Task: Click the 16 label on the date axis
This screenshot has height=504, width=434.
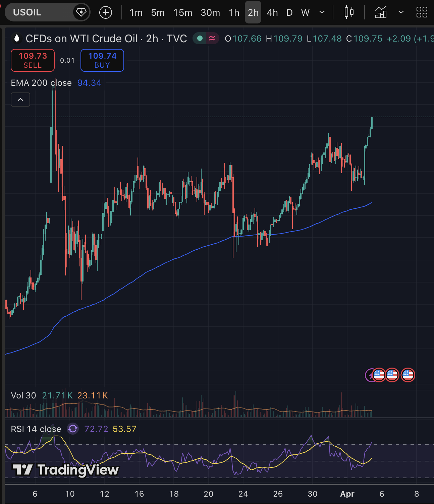Action: click(139, 494)
